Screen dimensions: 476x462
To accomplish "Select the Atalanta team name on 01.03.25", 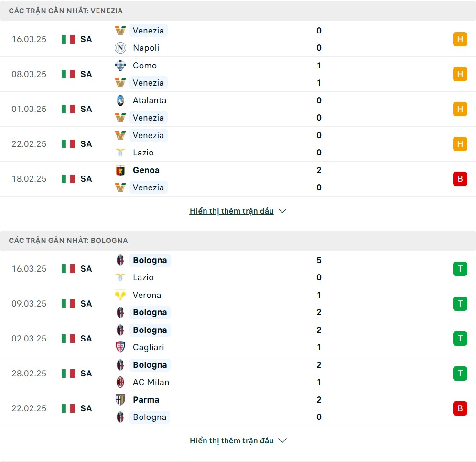I will [150, 100].
